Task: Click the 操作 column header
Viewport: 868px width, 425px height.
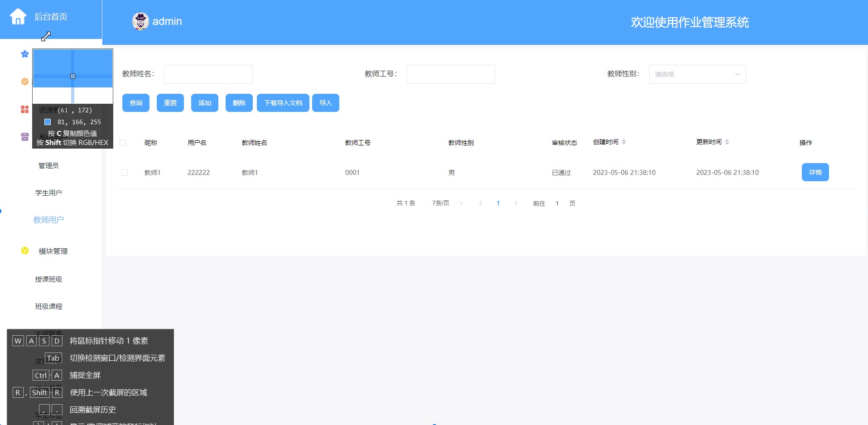Action: pos(806,143)
